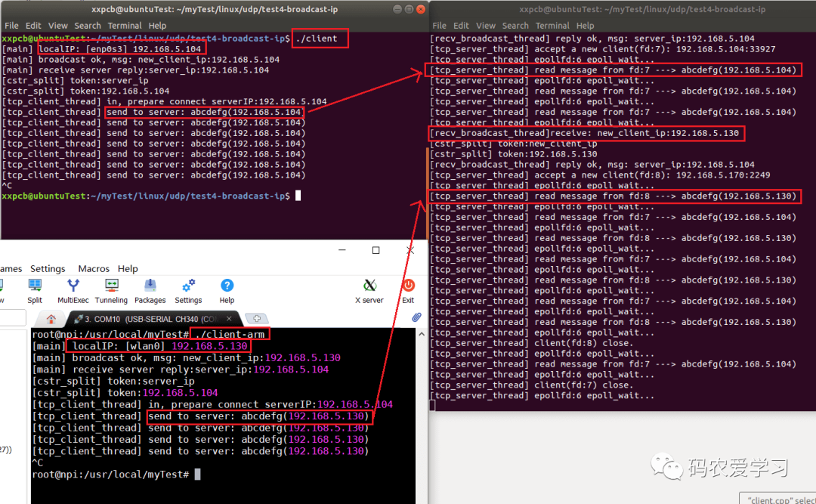The image size is (816, 504).
Task: Close the COM10 tab with its X button
Action: tap(230, 318)
